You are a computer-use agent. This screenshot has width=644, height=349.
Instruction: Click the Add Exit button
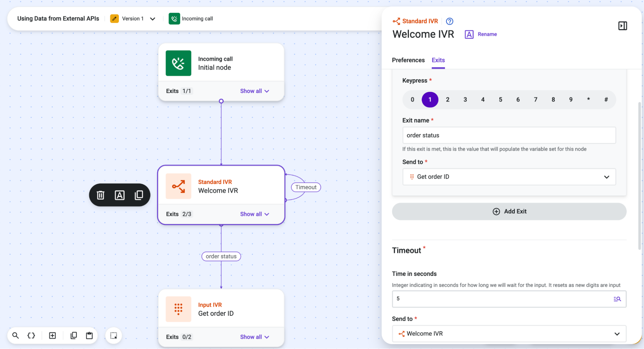[509, 212]
